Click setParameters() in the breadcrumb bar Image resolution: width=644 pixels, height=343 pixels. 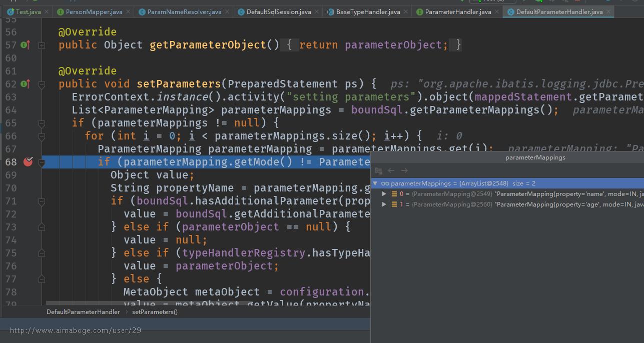click(x=155, y=312)
